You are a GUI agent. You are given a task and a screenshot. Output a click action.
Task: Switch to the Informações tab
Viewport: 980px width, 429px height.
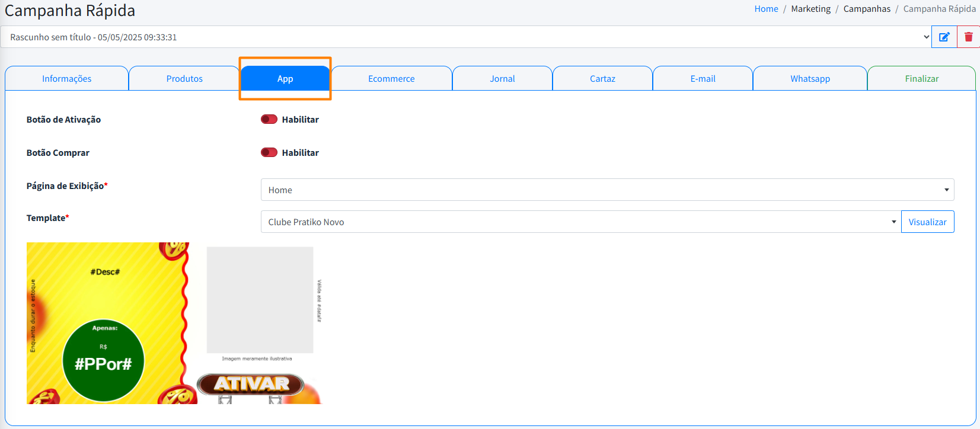tap(66, 79)
